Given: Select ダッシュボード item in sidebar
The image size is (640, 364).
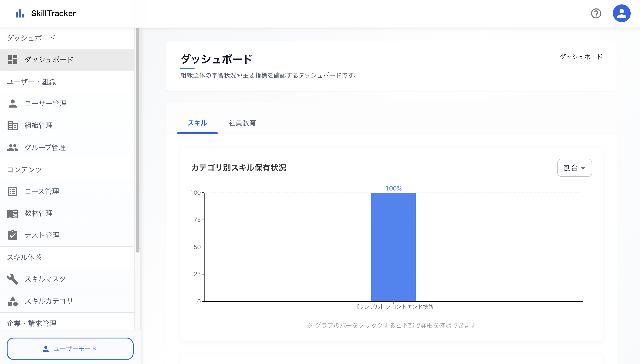Looking at the screenshot, I should 49,60.
